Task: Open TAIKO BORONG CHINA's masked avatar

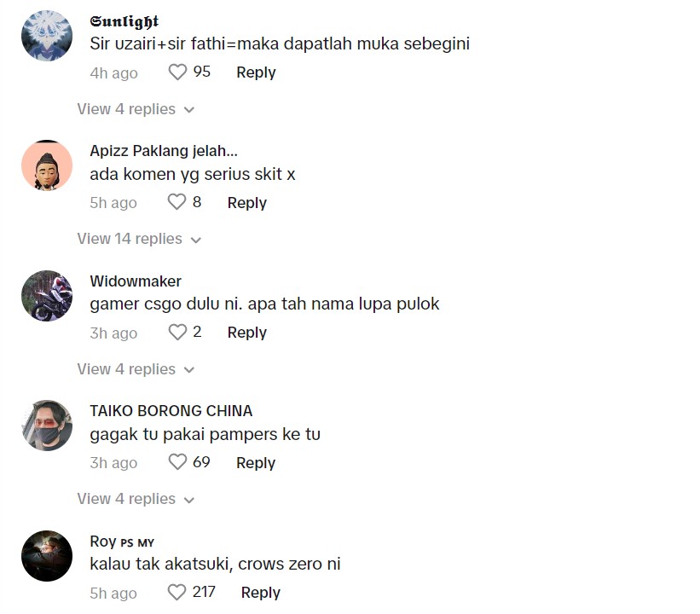Action: (47, 426)
